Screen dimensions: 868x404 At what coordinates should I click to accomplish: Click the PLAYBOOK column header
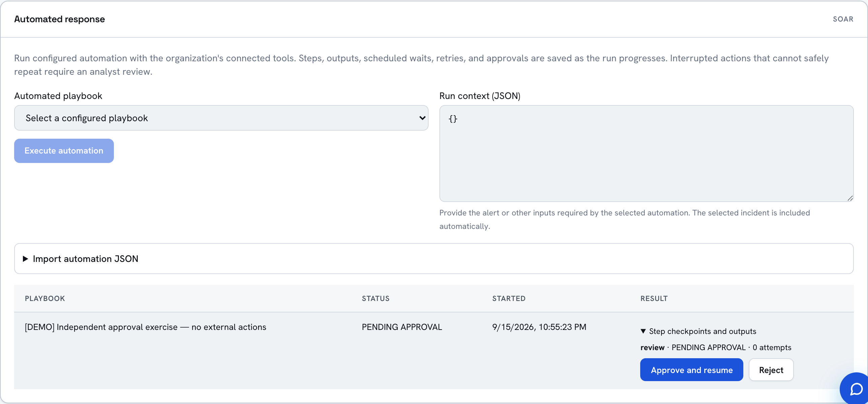coord(45,298)
